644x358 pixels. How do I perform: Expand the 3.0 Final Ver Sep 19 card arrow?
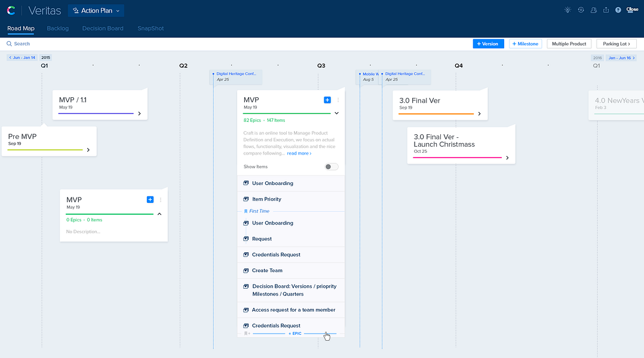point(479,113)
